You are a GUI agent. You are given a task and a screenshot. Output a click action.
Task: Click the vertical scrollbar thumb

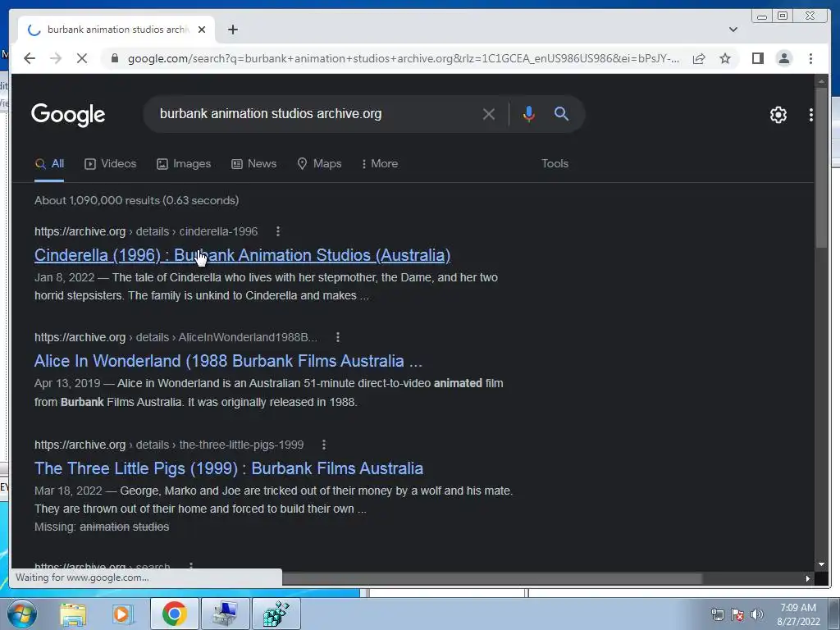[821, 167]
